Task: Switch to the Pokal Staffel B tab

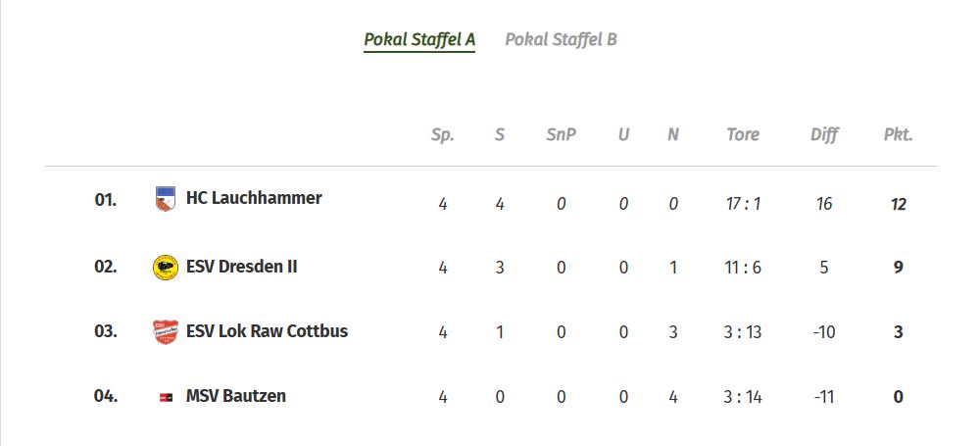Action: coord(561,39)
